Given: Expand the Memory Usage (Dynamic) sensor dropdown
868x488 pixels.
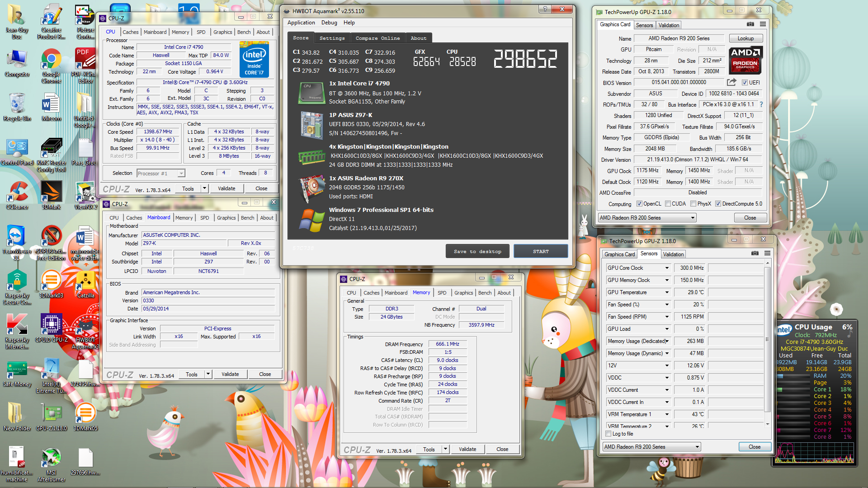Looking at the screenshot, I should pyautogui.click(x=667, y=353).
